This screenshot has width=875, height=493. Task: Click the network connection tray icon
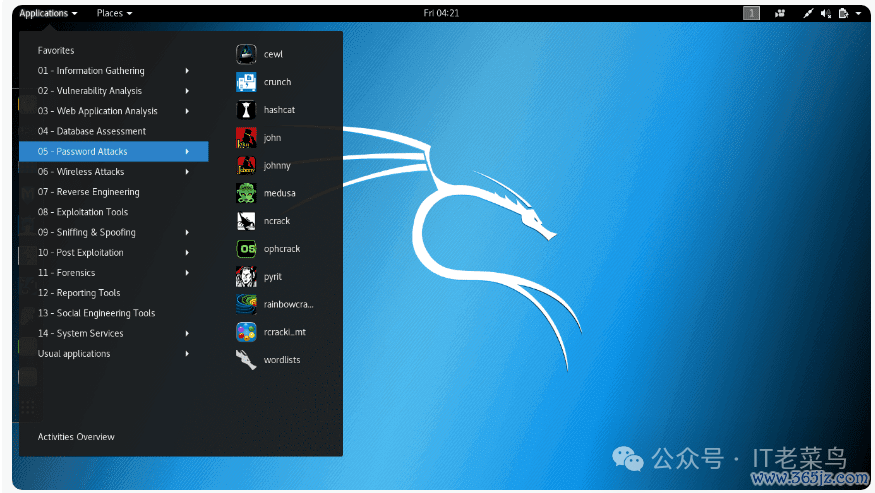tap(808, 13)
